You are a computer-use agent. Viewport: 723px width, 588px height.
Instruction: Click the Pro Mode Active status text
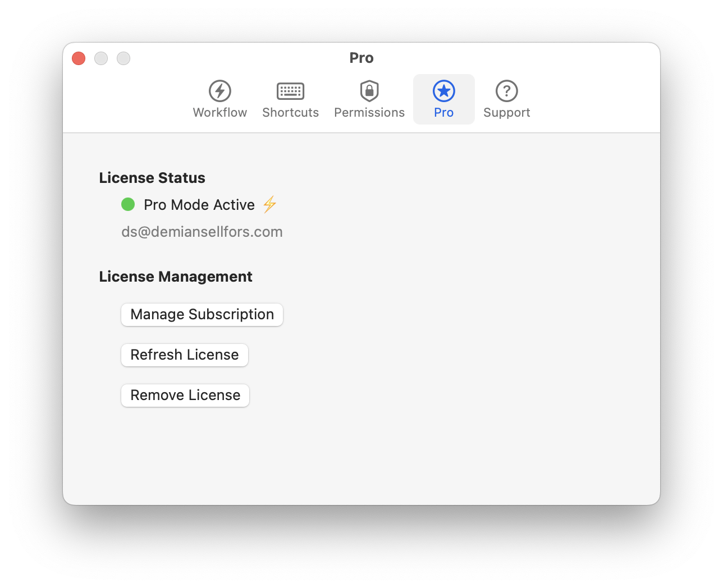(x=199, y=205)
